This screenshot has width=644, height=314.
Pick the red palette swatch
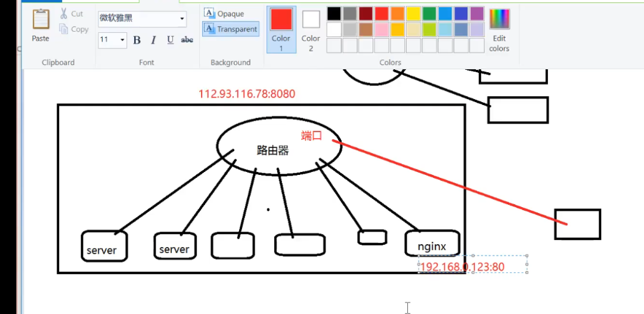tap(382, 14)
